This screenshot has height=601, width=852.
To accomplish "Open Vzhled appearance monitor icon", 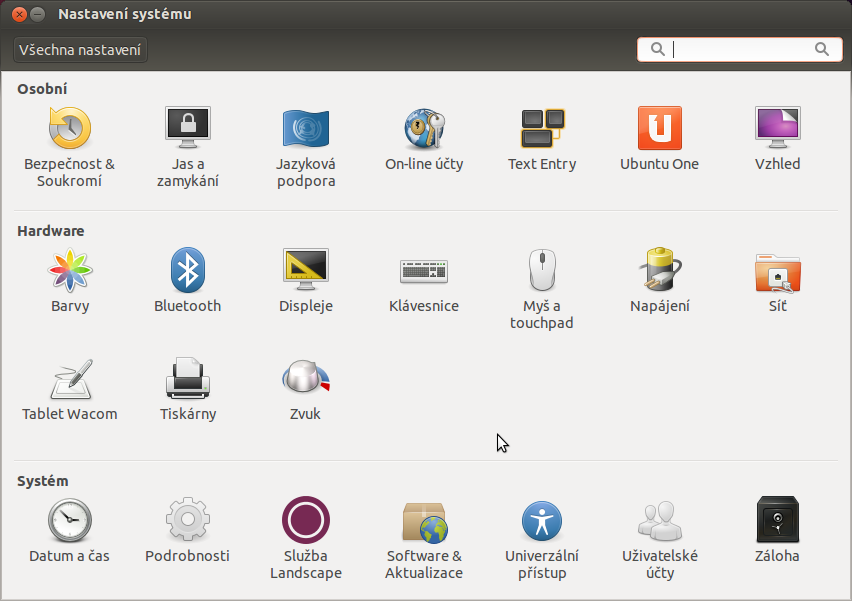I will 778,128.
